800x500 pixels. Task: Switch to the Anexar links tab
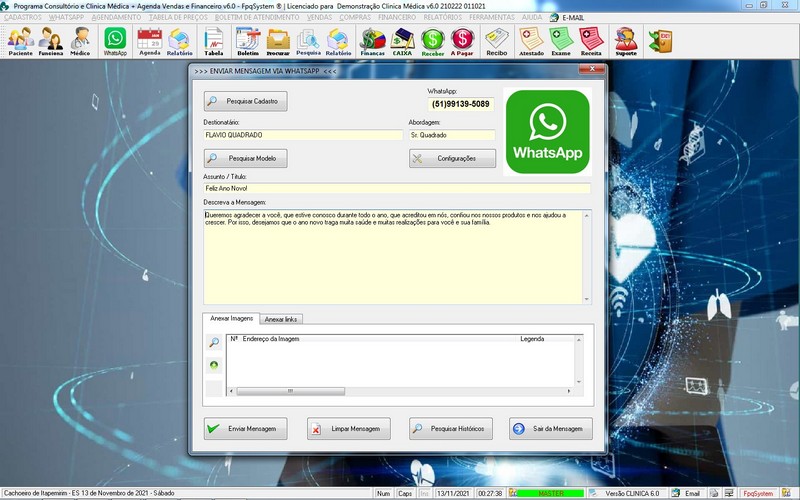(281, 318)
